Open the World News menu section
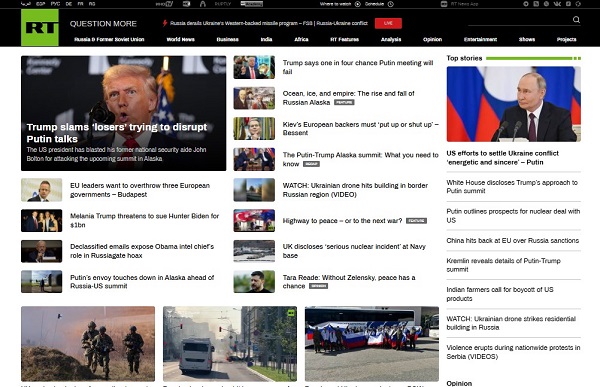 [x=181, y=39]
